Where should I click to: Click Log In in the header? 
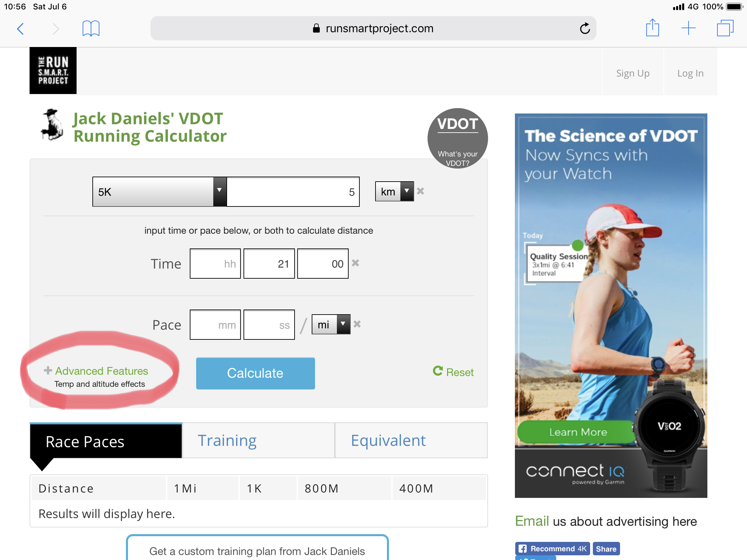click(690, 73)
